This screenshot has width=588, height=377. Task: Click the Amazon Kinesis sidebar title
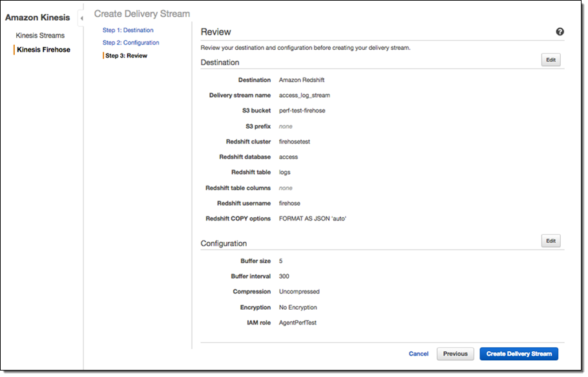point(37,17)
